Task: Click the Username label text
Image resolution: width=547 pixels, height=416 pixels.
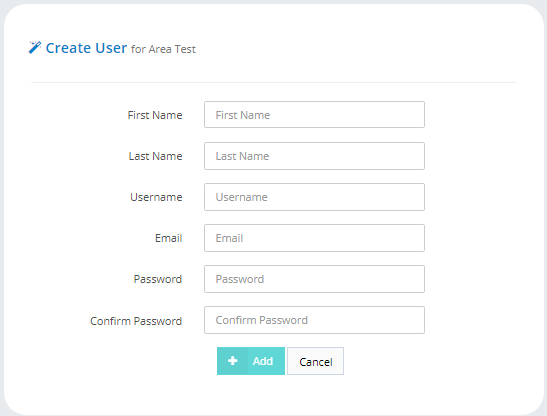Action: pyautogui.click(x=156, y=197)
